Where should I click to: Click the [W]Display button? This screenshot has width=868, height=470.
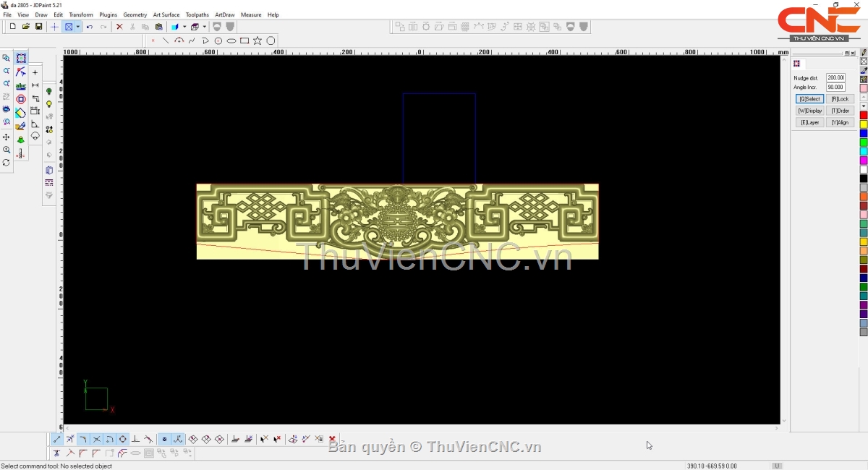click(809, 111)
